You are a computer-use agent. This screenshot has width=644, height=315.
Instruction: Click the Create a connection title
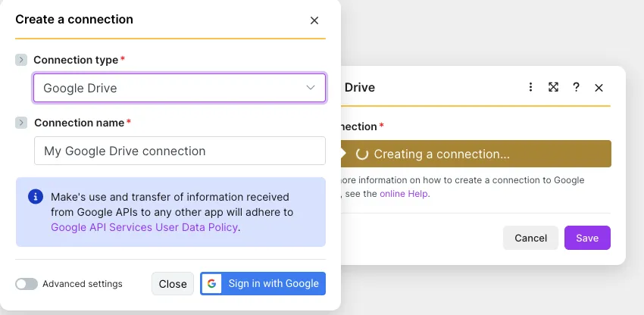pos(74,19)
